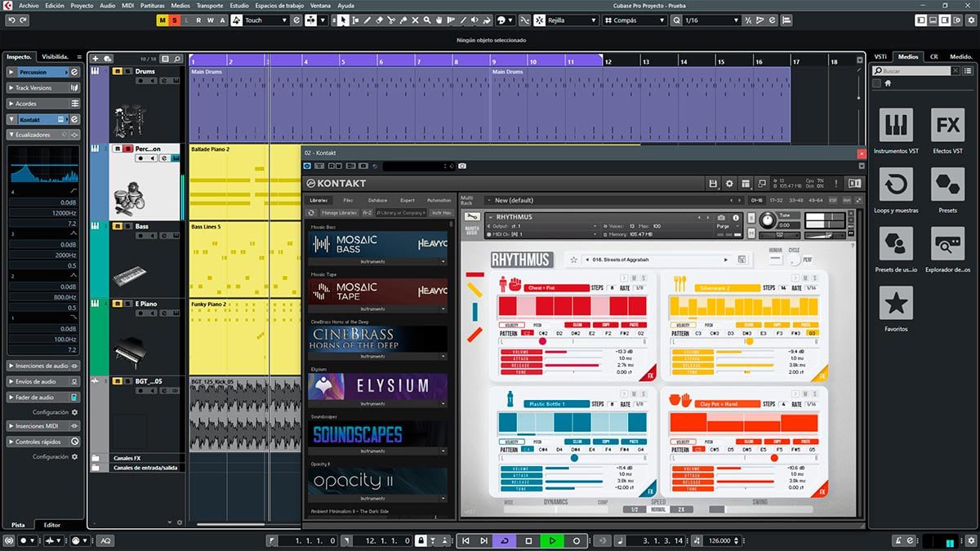Click blue PASTE button for Plastic Bottle 1
This screenshot has width=980, height=551.
(x=632, y=442)
